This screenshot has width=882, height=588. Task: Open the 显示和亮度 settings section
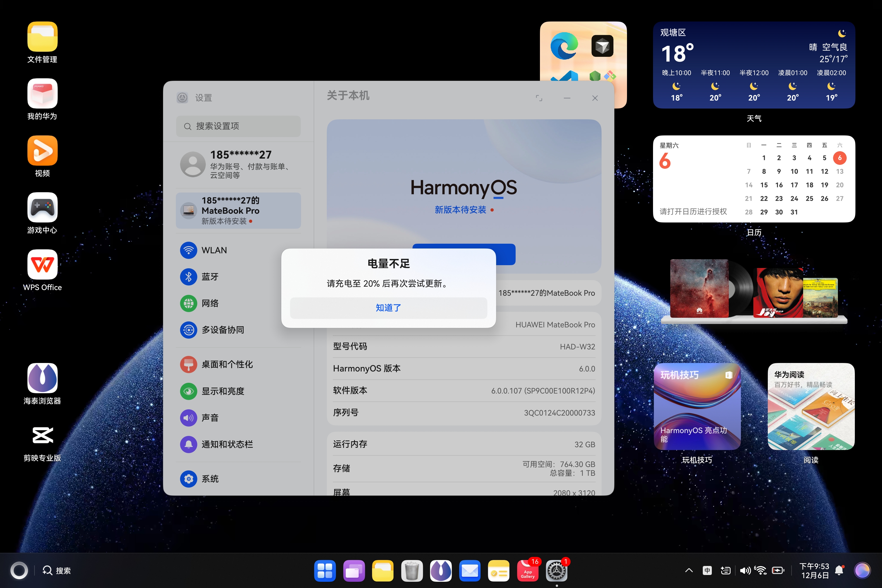pyautogui.click(x=223, y=391)
